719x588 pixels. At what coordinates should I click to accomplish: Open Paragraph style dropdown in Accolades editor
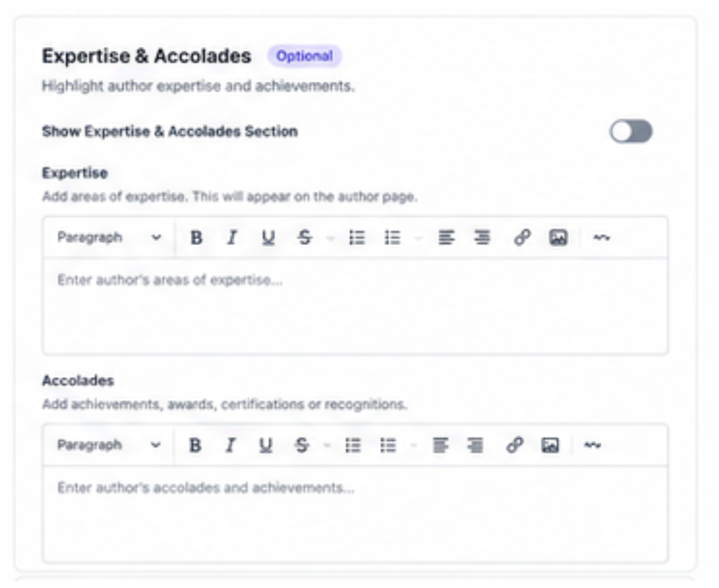[x=109, y=445]
